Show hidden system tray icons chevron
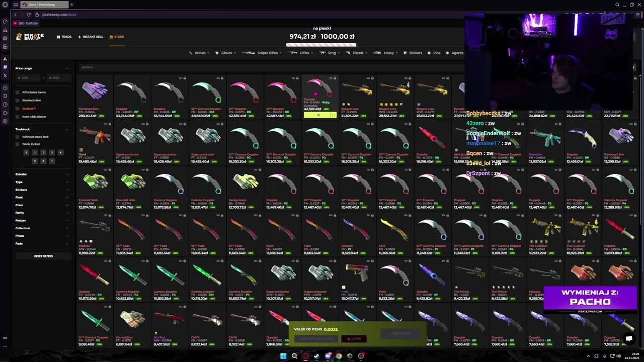 (x=588, y=356)
